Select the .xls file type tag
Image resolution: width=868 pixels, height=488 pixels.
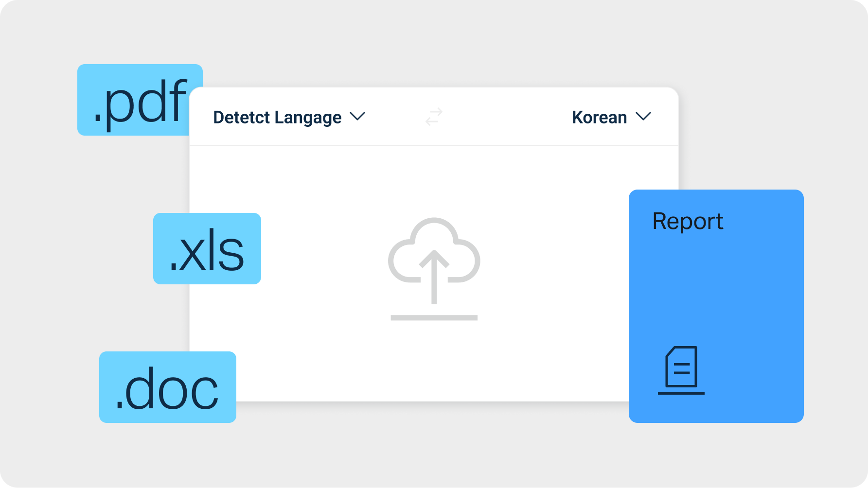click(x=207, y=249)
